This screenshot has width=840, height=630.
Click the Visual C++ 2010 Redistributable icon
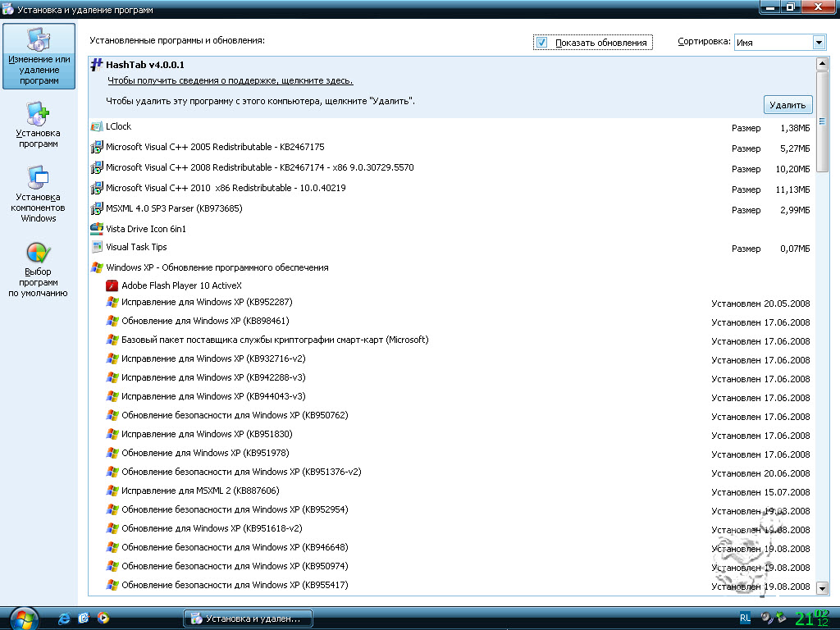[97, 188]
